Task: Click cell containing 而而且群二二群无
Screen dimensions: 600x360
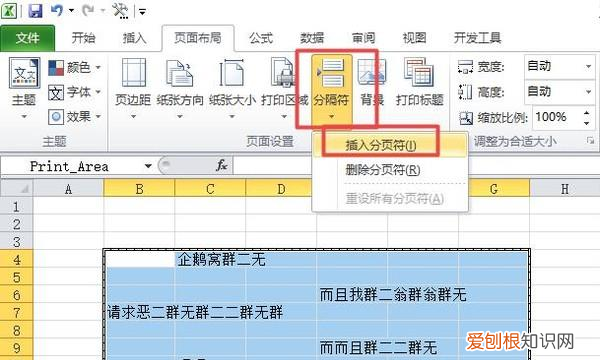Action: tap(352, 348)
